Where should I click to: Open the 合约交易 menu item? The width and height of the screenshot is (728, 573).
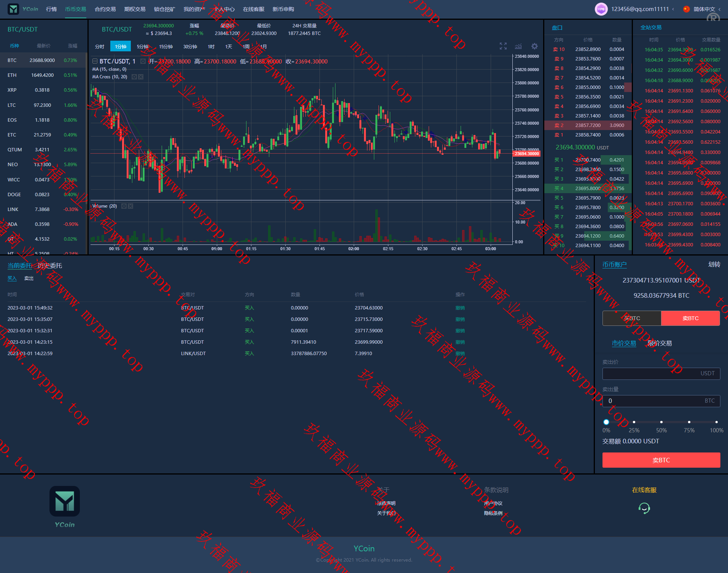tap(105, 9)
